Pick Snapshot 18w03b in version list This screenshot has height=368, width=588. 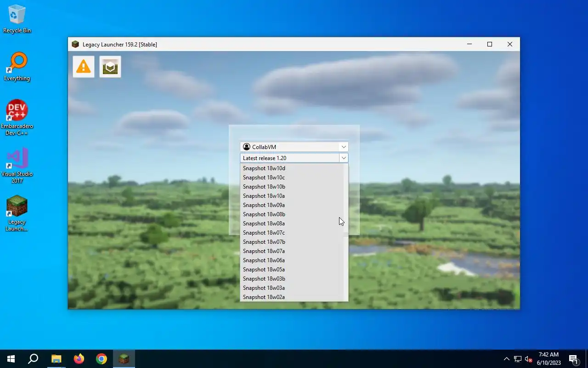point(292,279)
